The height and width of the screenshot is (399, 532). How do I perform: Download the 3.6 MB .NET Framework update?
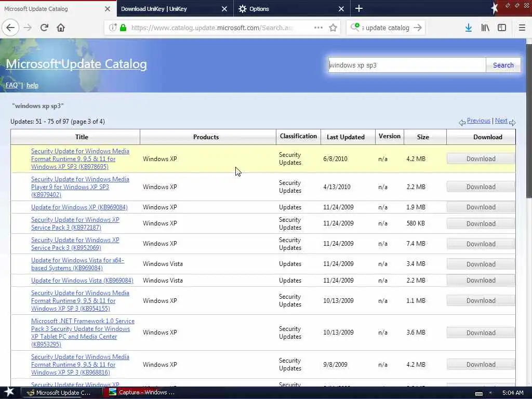pos(481,333)
